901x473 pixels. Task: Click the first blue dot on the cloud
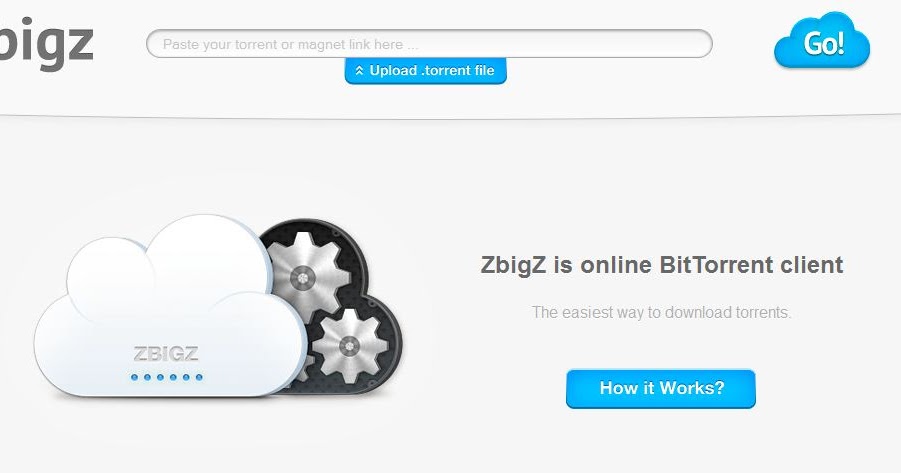134,378
